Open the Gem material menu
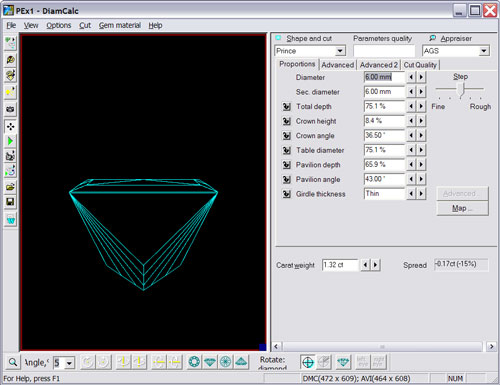 tap(120, 25)
